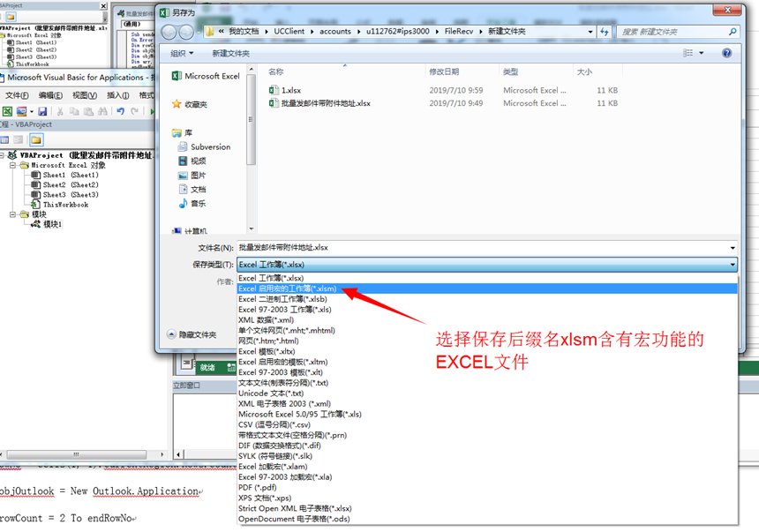Choose Excel 二进制工作簿(*.xlsb) type
This screenshot has width=759, height=532.
pyautogui.click(x=487, y=299)
